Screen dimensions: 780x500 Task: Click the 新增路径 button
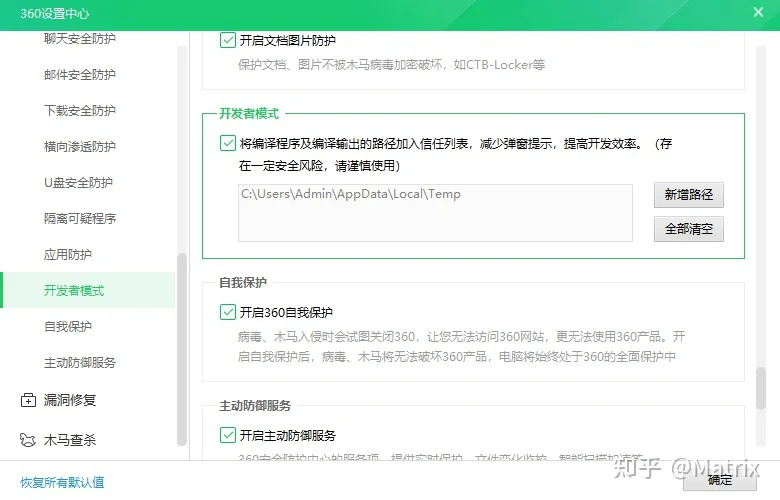688,195
